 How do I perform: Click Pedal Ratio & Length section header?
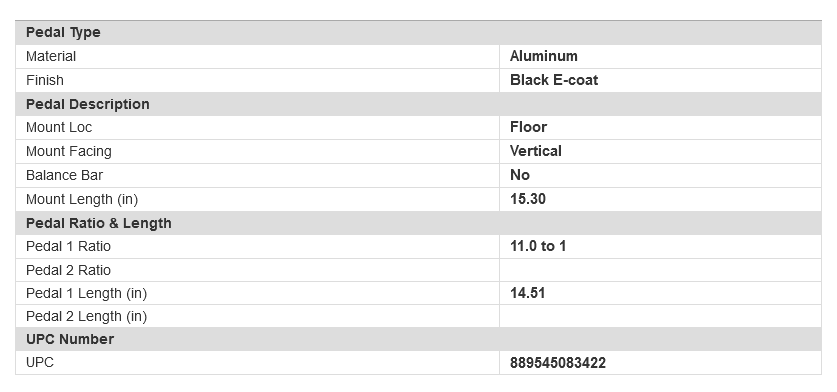click(x=98, y=223)
